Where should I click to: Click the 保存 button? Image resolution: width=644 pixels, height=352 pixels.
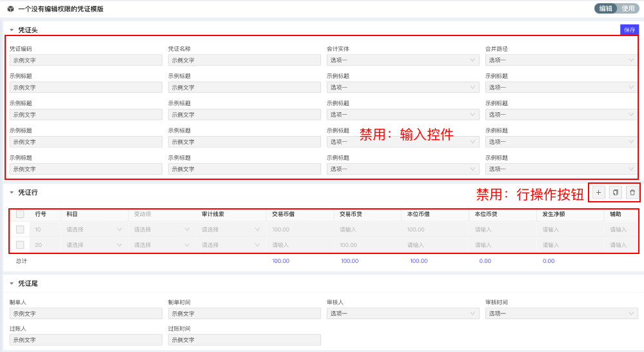tap(629, 30)
